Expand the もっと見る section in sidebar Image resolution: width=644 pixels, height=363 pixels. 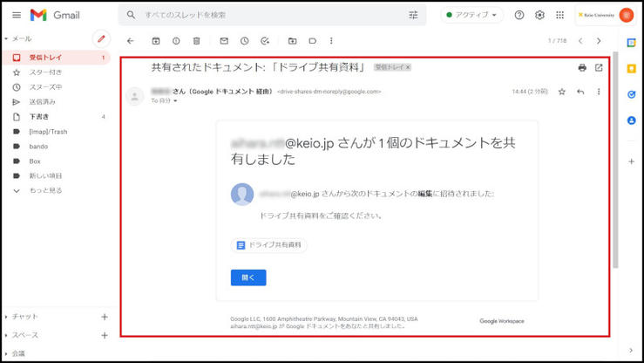coord(45,189)
